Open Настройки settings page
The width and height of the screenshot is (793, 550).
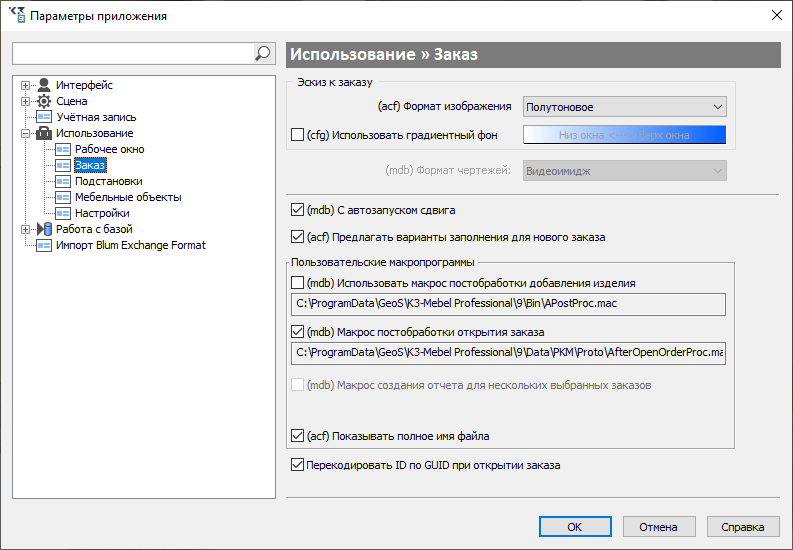tap(102, 213)
